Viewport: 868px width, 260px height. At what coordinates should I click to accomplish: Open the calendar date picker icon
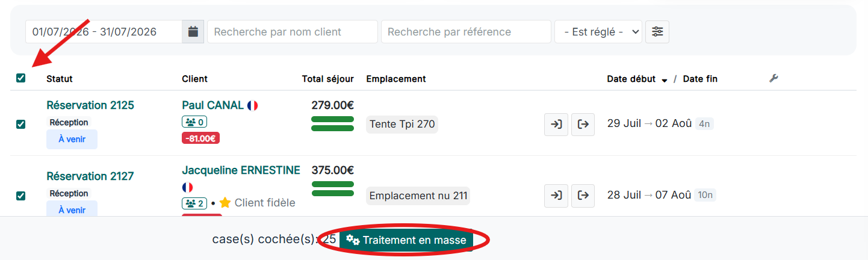[x=193, y=32]
